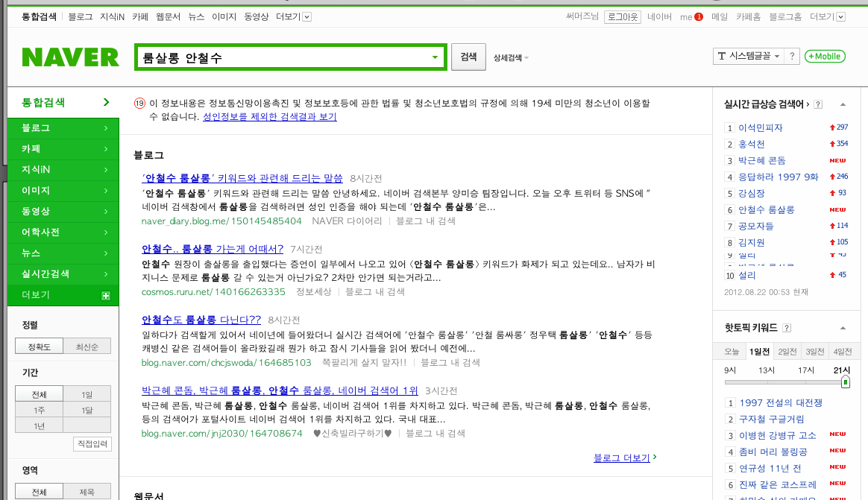The image size is (868, 500).
Task: Select 정확도 sort option
Action: 40,346
